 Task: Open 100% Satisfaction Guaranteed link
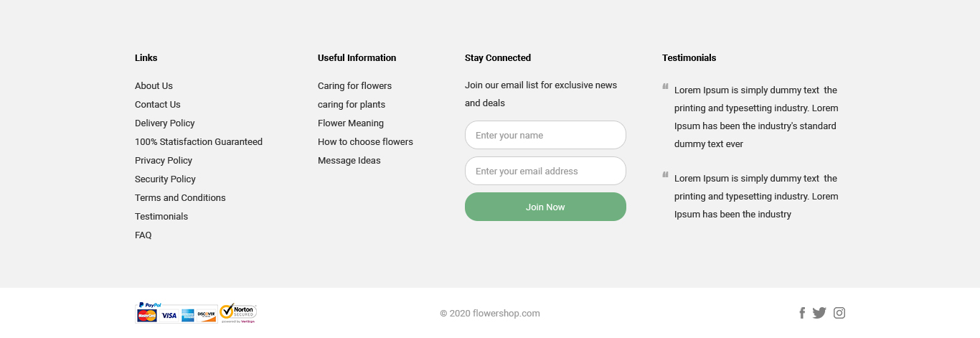199,142
